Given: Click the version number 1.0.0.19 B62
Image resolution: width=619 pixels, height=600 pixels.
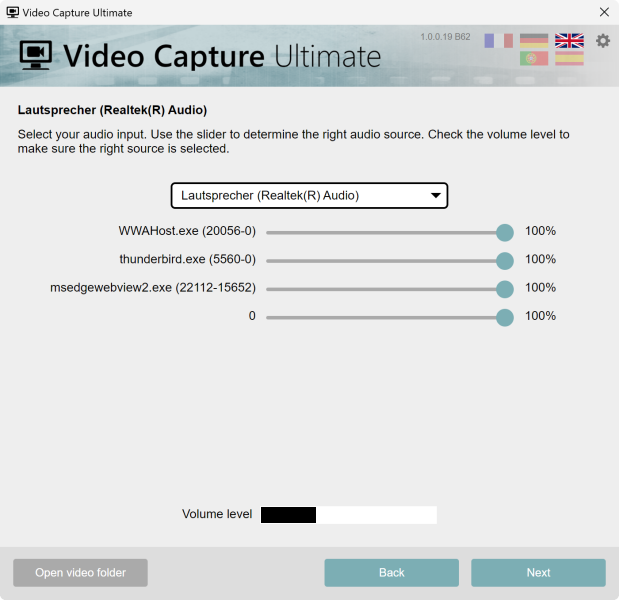Looking at the screenshot, I should click(x=446, y=37).
